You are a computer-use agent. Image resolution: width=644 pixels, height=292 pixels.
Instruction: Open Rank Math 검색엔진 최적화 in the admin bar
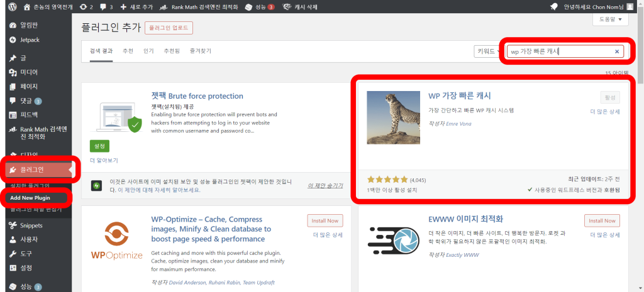[x=198, y=6]
